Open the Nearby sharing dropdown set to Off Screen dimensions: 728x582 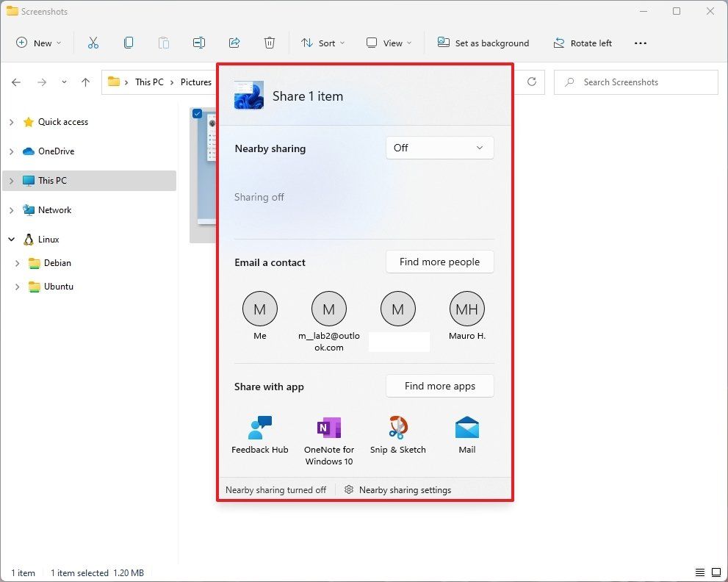point(439,148)
